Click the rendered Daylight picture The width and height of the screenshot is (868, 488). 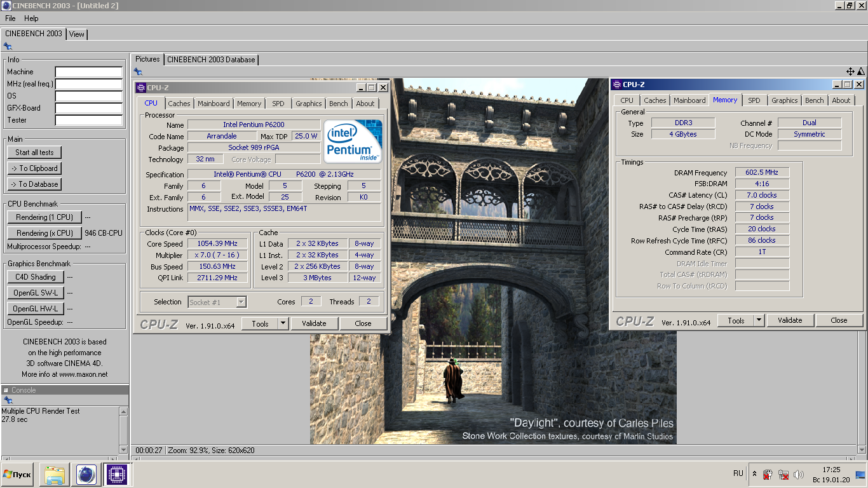[493, 261]
